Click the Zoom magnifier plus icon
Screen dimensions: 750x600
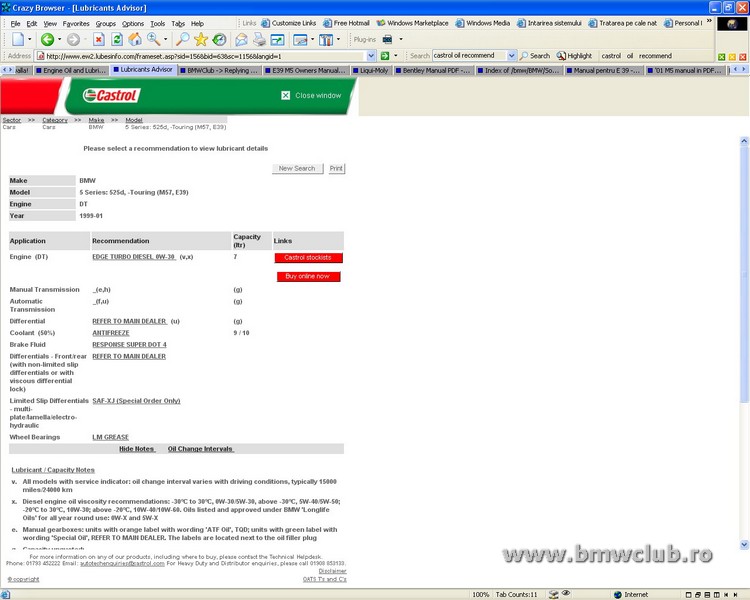coord(154,39)
